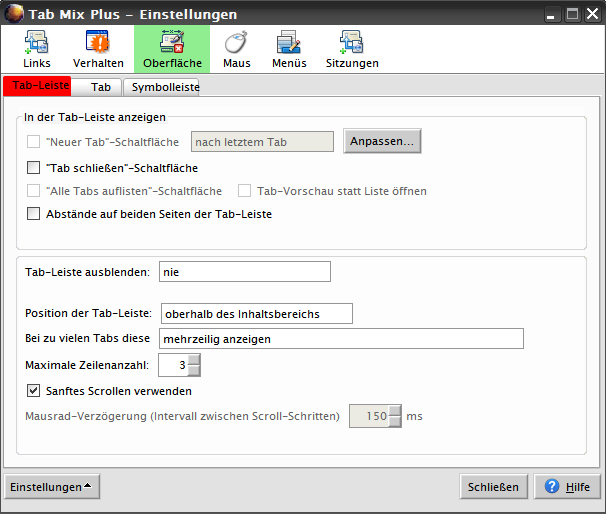The image size is (606, 514).
Task: Open the Verhalten settings category
Action: click(98, 49)
